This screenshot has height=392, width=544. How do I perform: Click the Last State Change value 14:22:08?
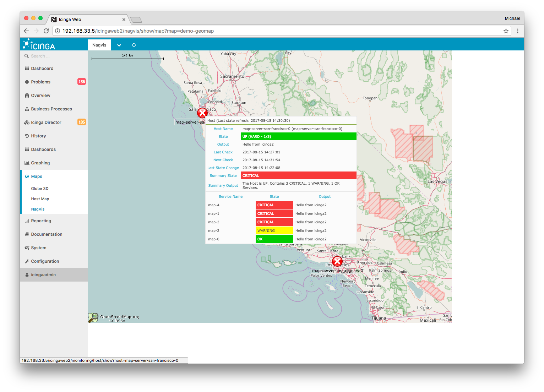(x=261, y=168)
